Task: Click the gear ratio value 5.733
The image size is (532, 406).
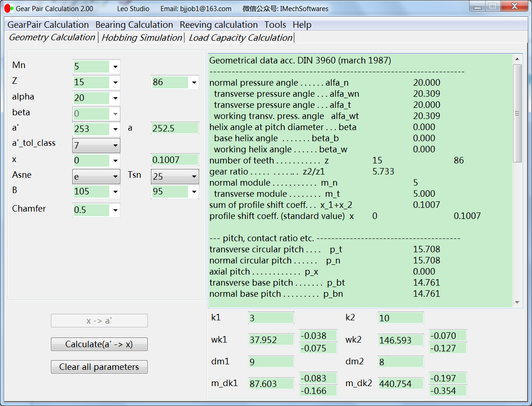Action: [x=383, y=171]
